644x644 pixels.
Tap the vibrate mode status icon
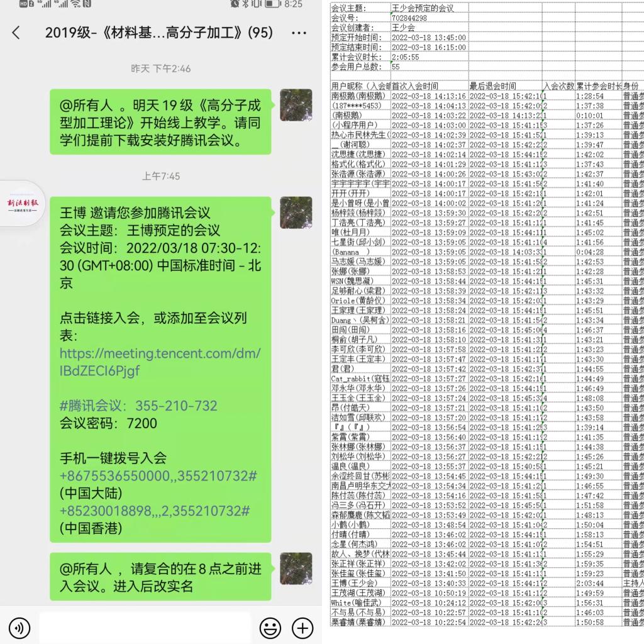[x=257, y=4]
